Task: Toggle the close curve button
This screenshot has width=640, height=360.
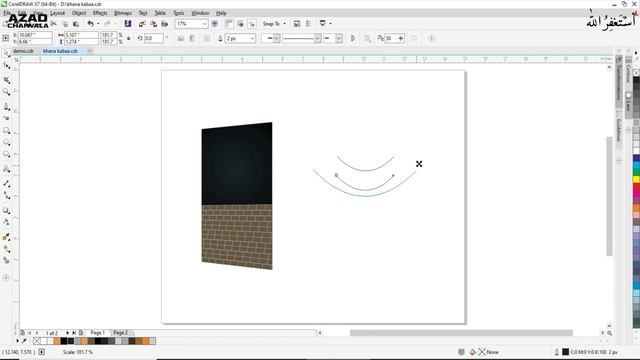Action: click(x=353, y=38)
